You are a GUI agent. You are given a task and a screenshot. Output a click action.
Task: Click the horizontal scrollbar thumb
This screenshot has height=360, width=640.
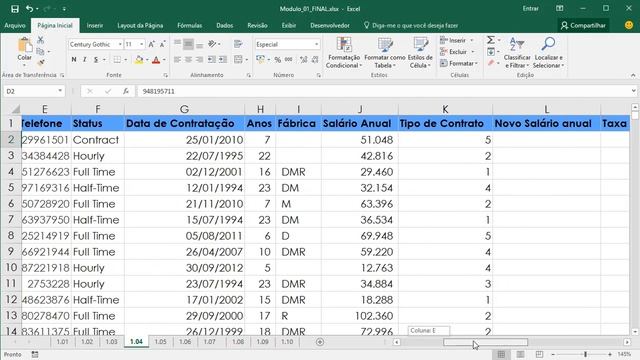pyautogui.click(x=485, y=342)
